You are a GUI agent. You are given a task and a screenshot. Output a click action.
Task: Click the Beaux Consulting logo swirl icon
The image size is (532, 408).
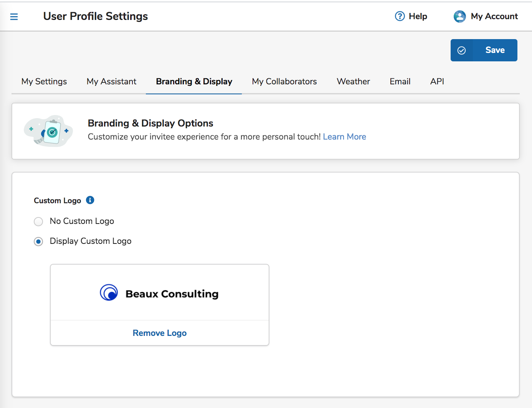pos(109,293)
